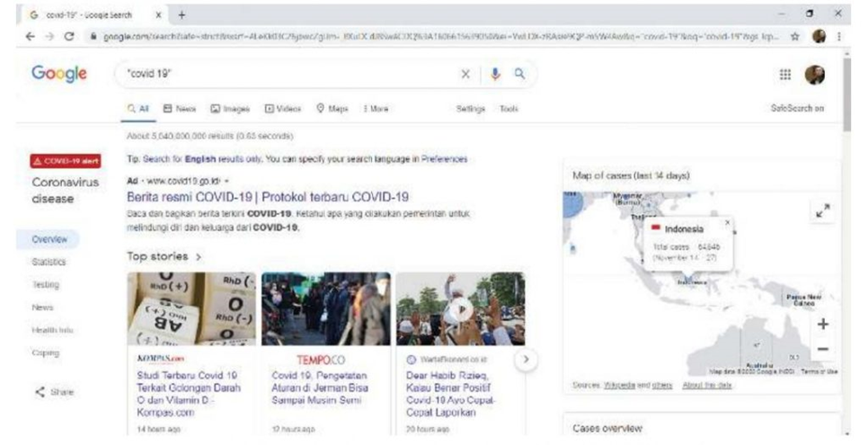Click the Share button in sidebar
This screenshot has width=868, height=445.
click(54, 392)
